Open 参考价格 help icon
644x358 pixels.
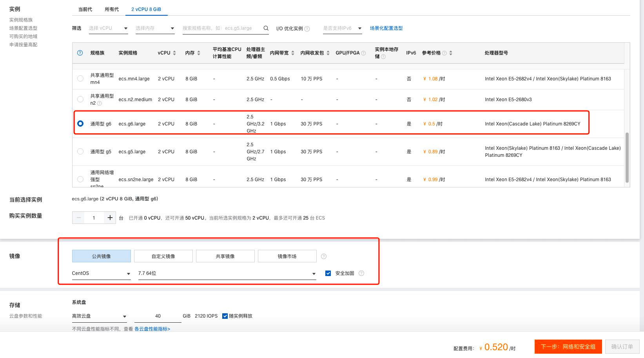(444, 53)
